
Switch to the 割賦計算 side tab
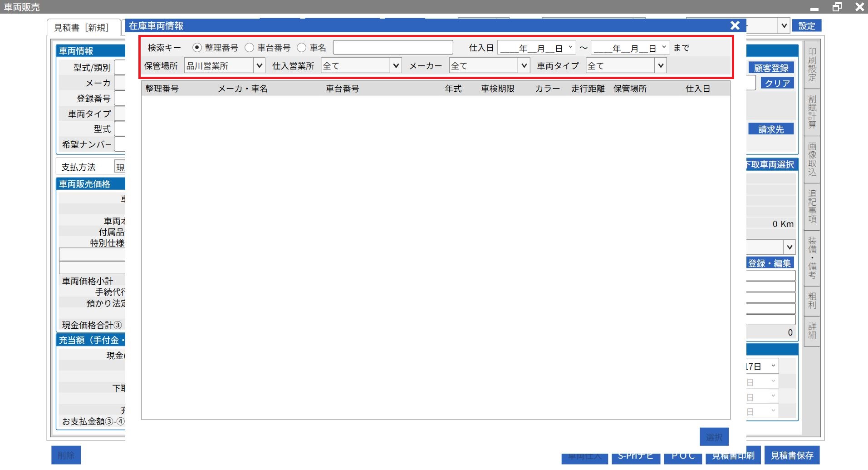coord(812,112)
